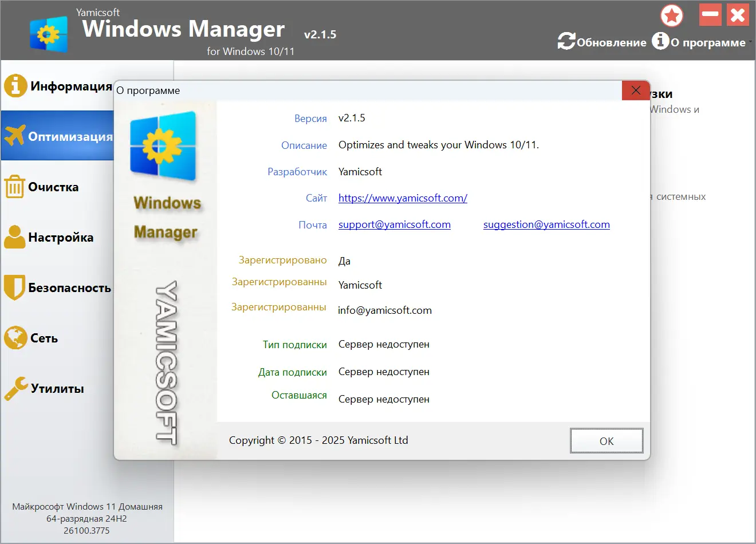Click the '64-разрядная 24H2' text
The height and width of the screenshot is (544, 756).
(86, 519)
